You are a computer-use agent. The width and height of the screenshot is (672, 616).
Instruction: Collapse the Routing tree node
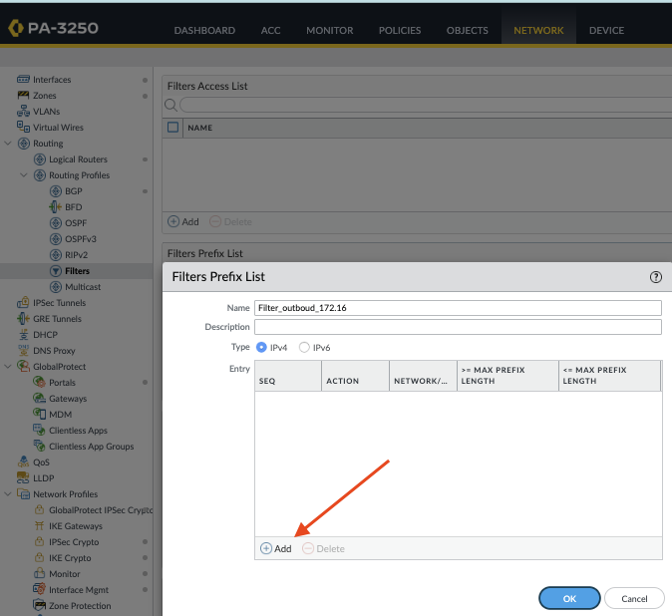pos(9,144)
